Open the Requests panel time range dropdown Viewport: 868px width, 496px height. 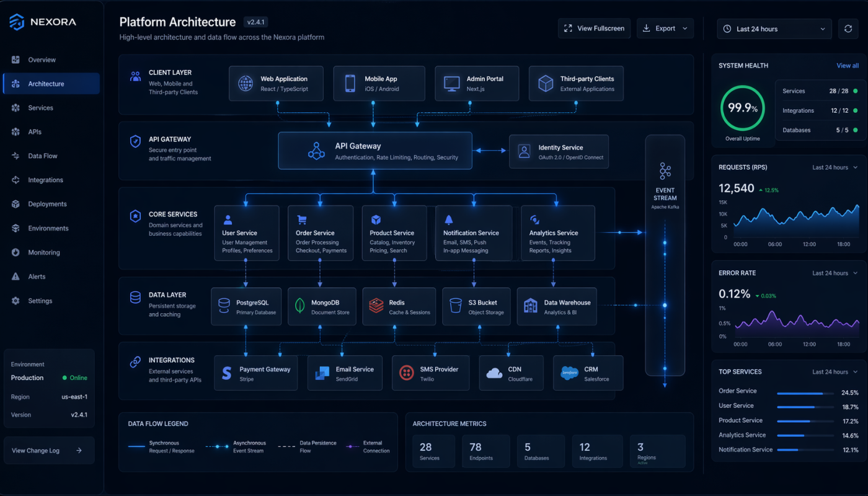pyautogui.click(x=836, y=167)
